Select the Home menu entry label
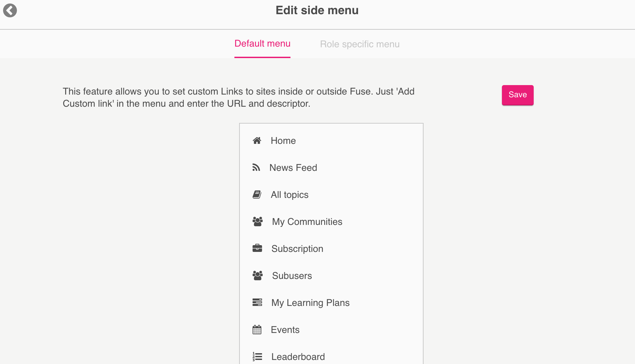 283,141
